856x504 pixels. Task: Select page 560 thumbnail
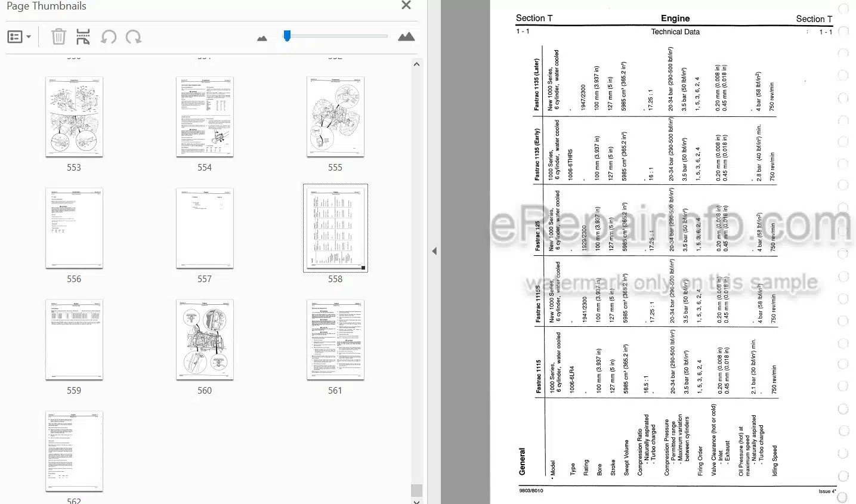(205, 340)
